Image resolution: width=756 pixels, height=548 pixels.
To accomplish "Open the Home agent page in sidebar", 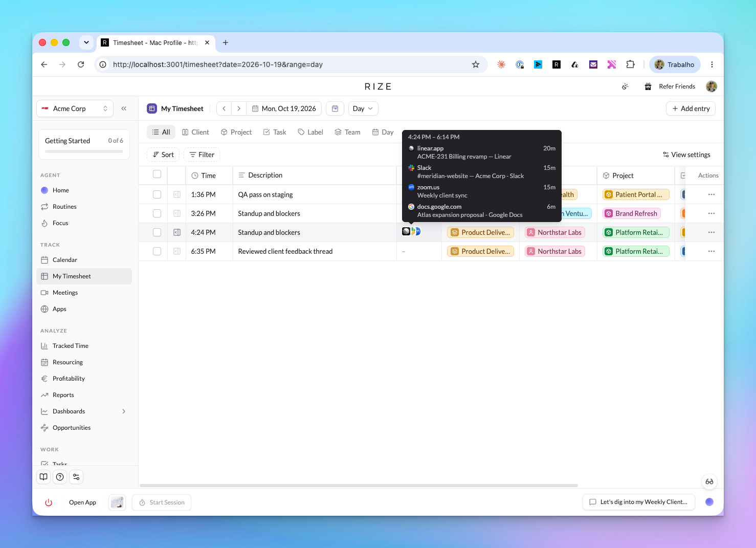I will point(84,190).
